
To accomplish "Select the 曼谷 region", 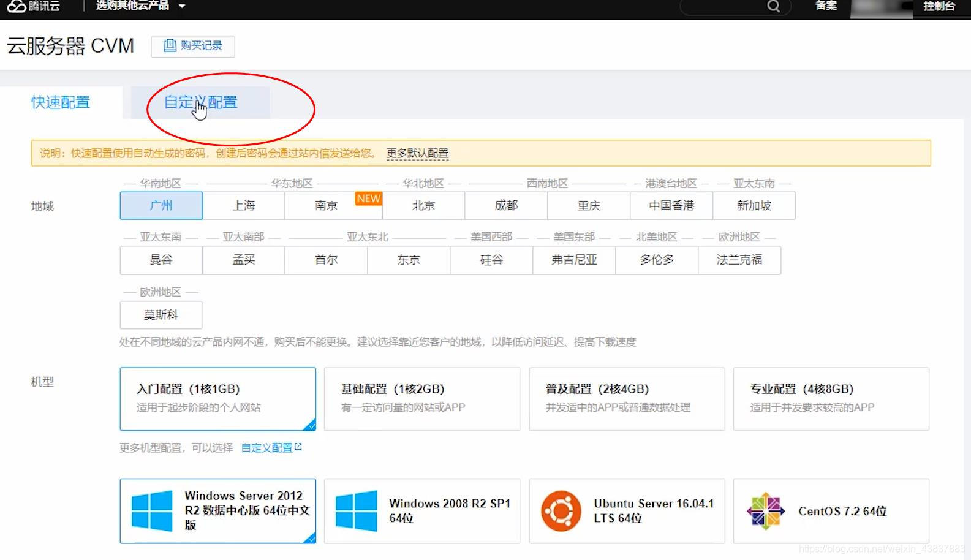I will pyautogui.click(x=161, y=260).
